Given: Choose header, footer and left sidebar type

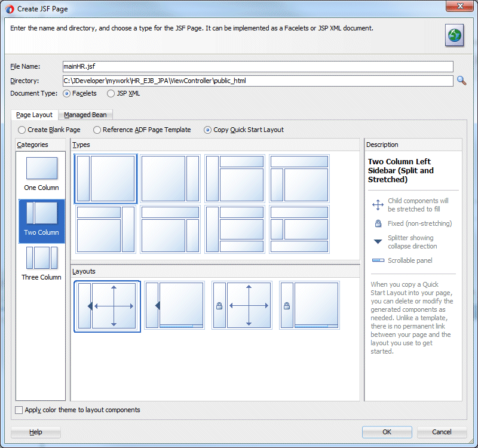Looking at the screenshot, I should click(299, 229).
